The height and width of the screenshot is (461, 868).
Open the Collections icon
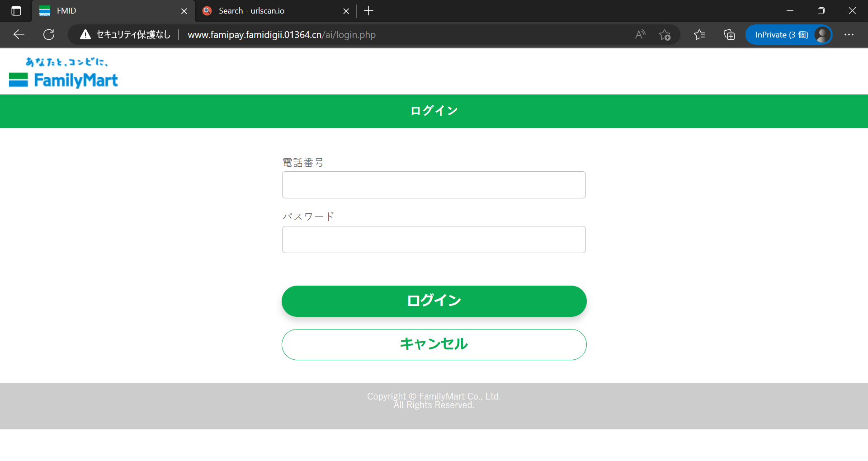click(x=729, y=34)
